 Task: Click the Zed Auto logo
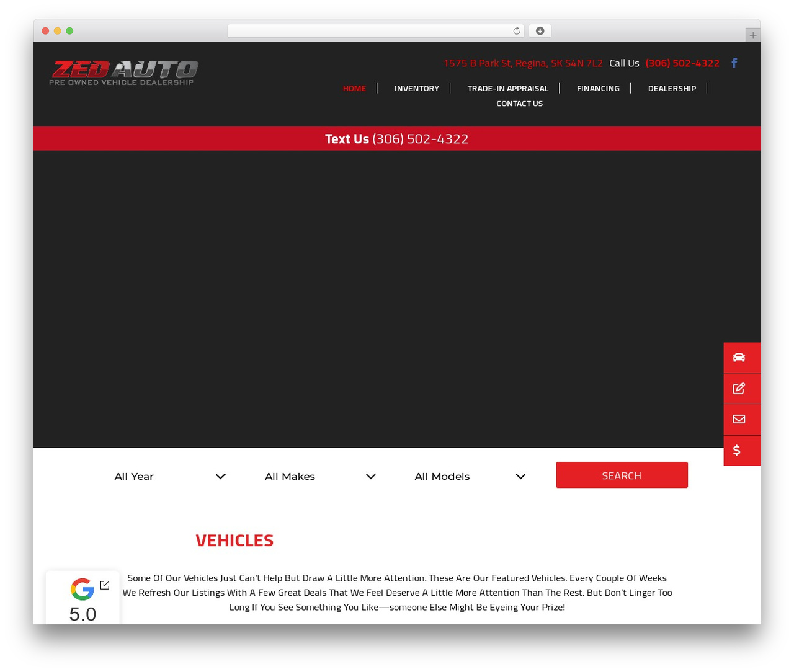[124, 73]
